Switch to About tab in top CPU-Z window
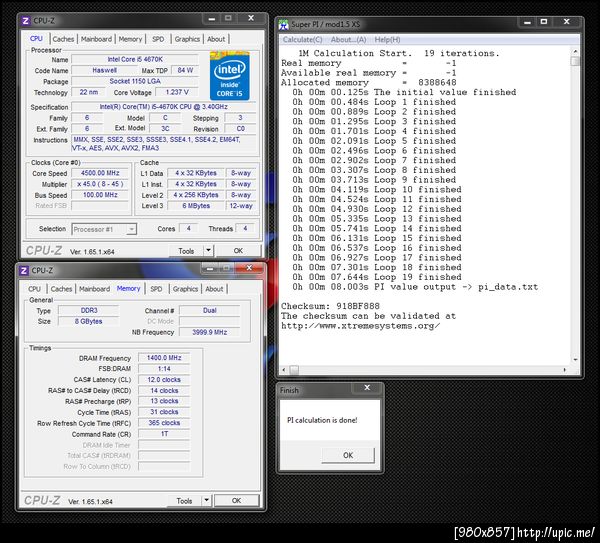600x543 pixels. pos(216,39)
